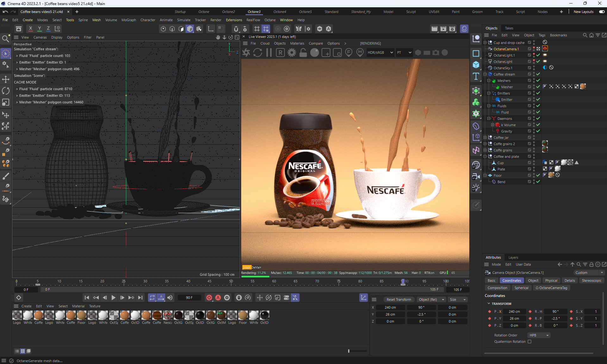Open the Composition attribute button

[x=497, y=288]
